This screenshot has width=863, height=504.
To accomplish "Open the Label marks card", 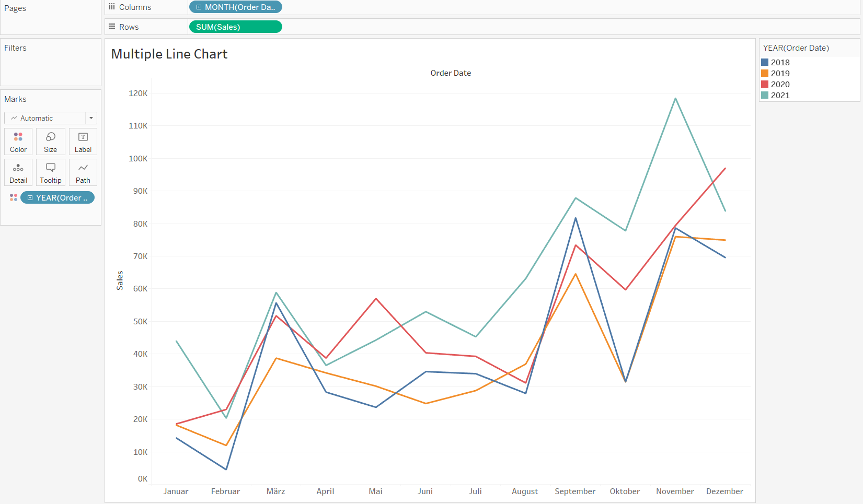I will click(83, 142).
